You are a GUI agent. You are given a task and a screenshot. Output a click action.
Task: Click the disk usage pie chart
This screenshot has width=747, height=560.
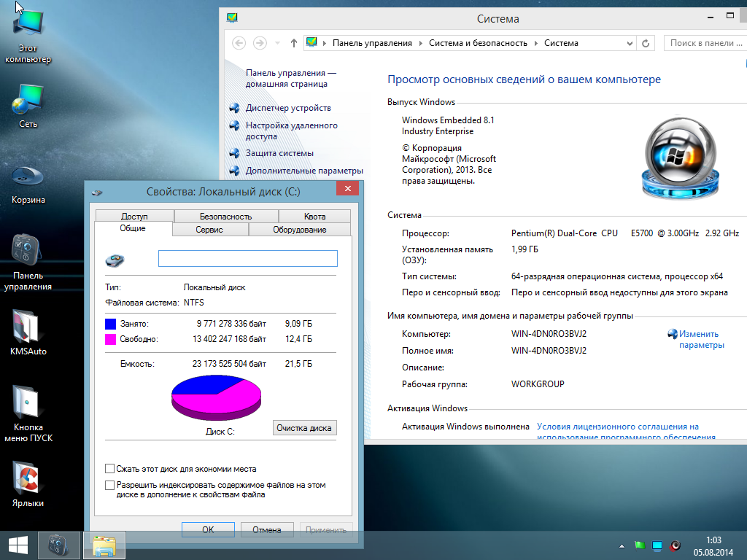pyautogui.click(x=216, y=397)
